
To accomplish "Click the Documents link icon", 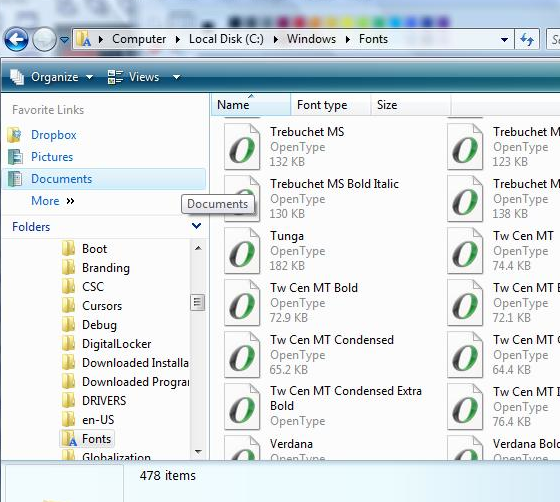I will 15,179.
